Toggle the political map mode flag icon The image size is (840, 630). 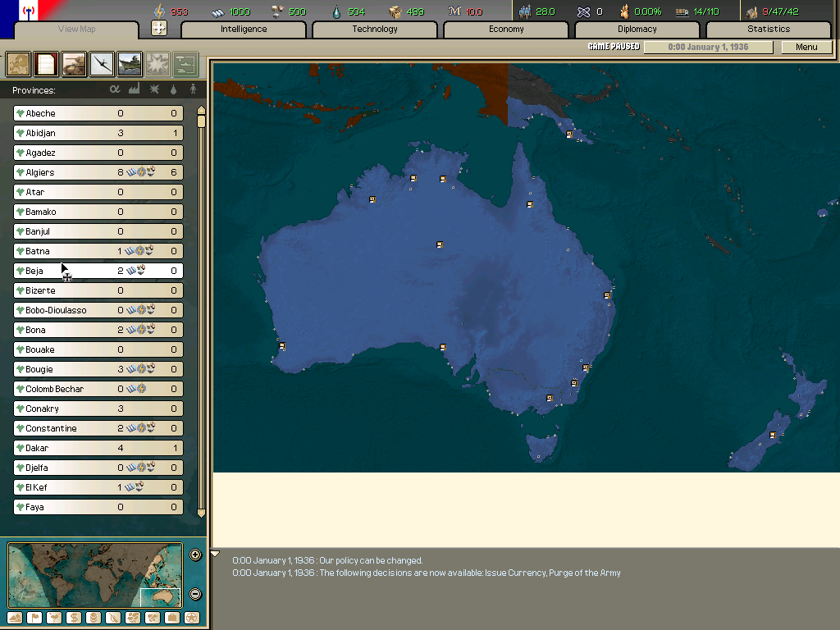(x=34, y=618)
